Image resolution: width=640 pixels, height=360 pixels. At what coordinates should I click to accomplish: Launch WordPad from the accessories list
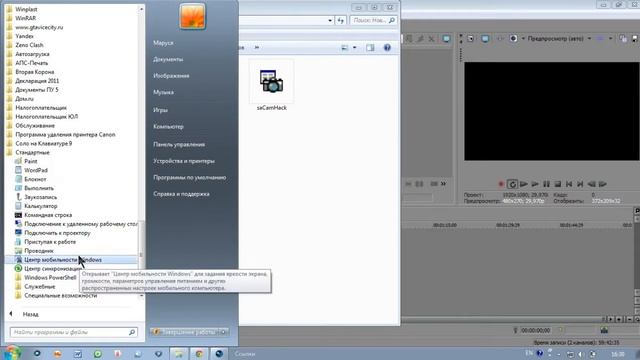click(36, 170)
